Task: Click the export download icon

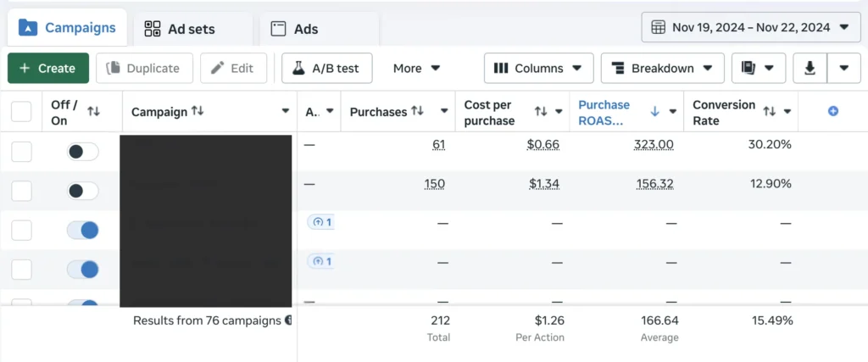Action: pos(810,68)
